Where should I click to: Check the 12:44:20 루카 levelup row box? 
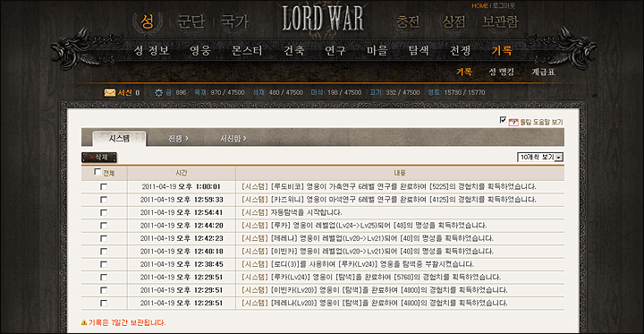coord(104,226)
